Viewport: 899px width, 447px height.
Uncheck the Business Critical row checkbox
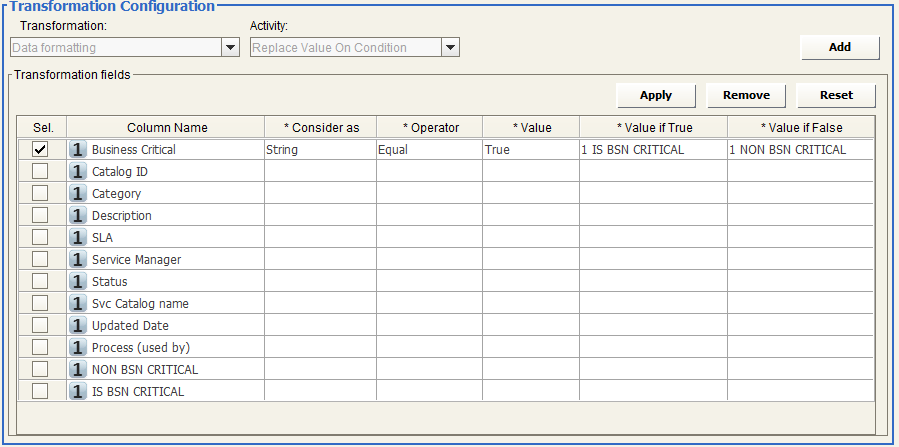coord(40,150)
